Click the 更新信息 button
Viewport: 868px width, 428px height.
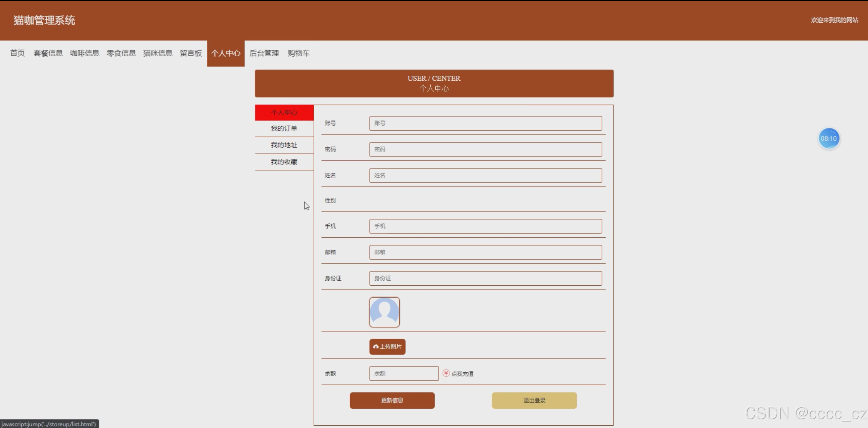392,400
